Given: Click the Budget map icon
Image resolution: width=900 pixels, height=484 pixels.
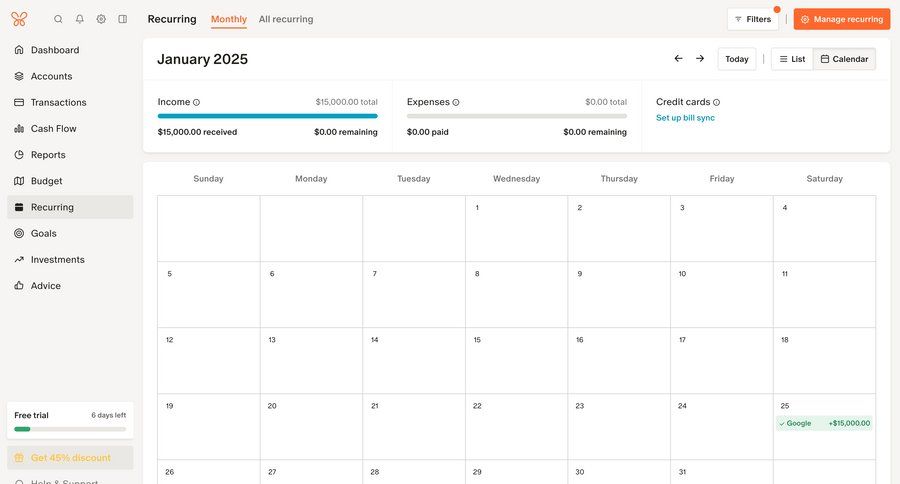Looking at the screenshot, I should click(19, 181).
